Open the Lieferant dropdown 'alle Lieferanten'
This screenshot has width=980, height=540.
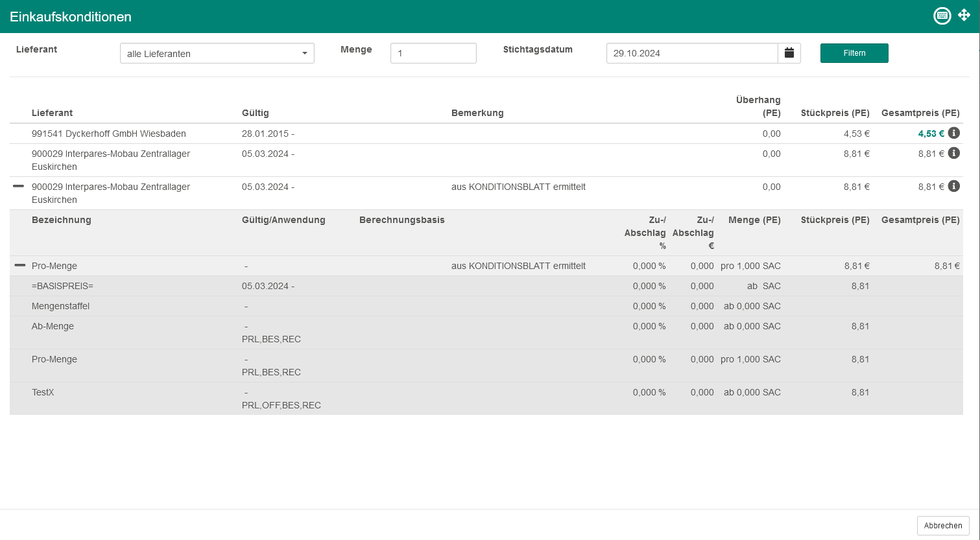tap(217, 53)
